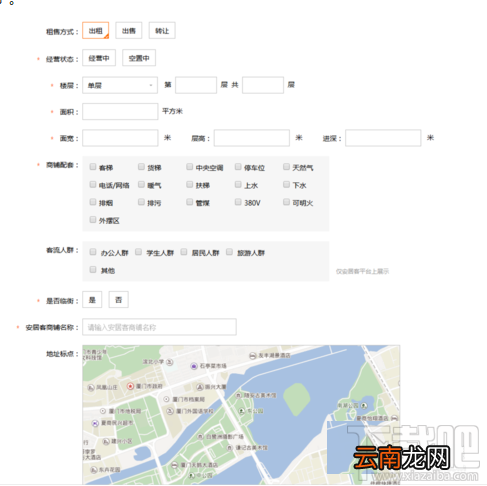
Task: Tick the 外摆区 checkbox
Action: tap(93, 220)
